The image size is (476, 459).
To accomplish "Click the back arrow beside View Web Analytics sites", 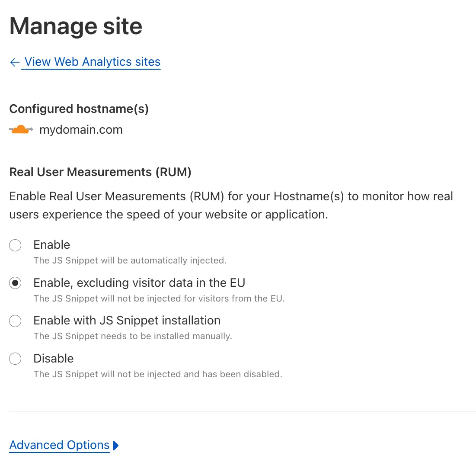I will [x=14, y=62].
